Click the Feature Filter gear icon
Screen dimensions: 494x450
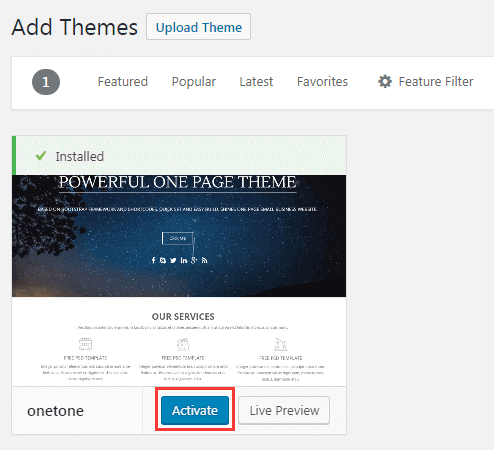(385, 82)
